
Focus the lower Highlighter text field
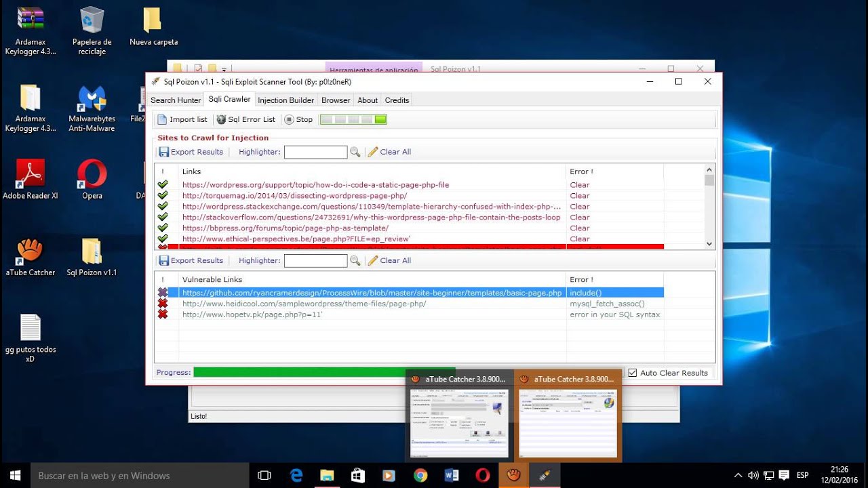point(315,260)
